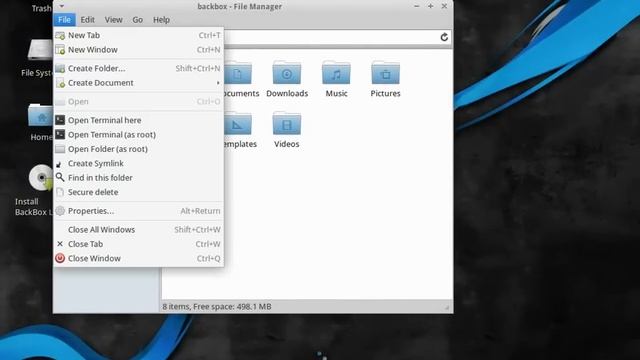The image size is (640, 360).
Task: Select Close All Windows entry
Action: click(138, 230)
